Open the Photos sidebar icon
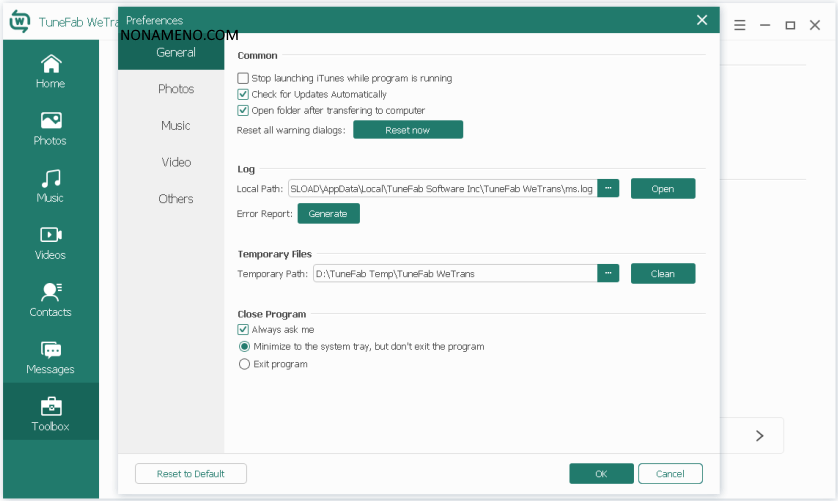Screen dimensions: 838x501 click(50, 128)
